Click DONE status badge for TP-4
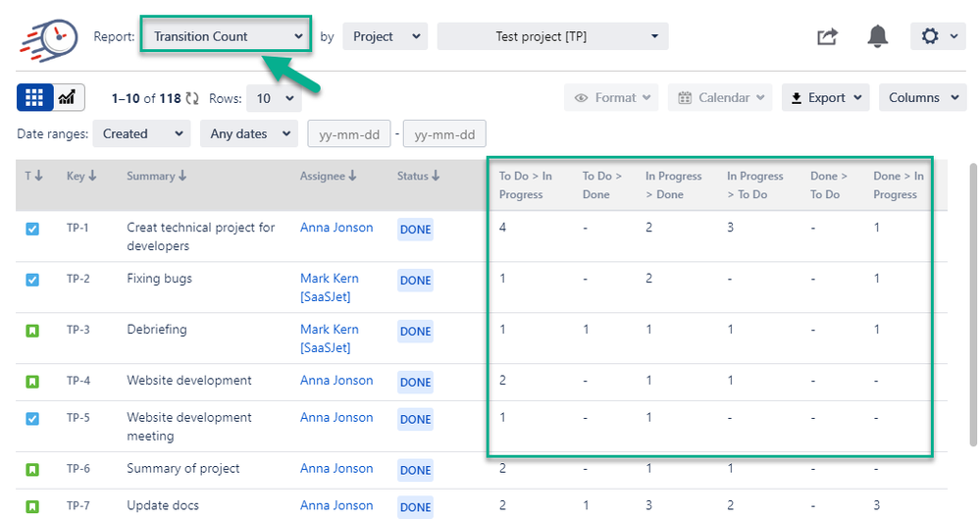Viewport: 980px width, 519px height. pyautogui.click(x=416, y=382)
